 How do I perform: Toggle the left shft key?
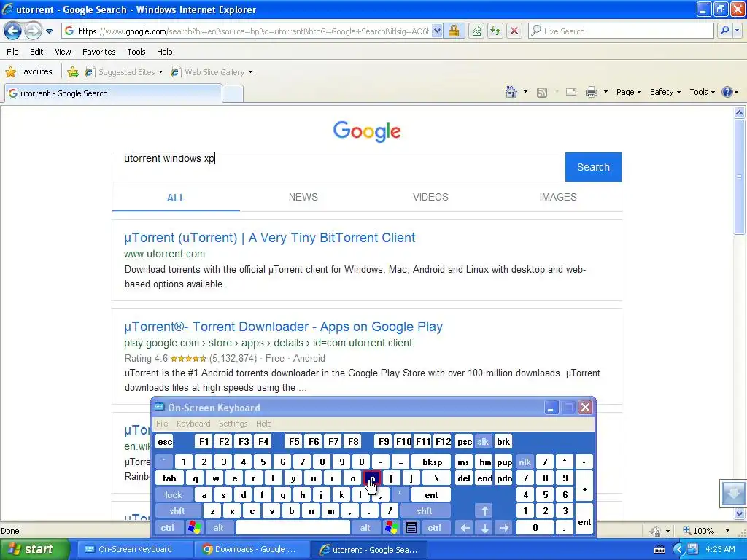coord(177,511)
